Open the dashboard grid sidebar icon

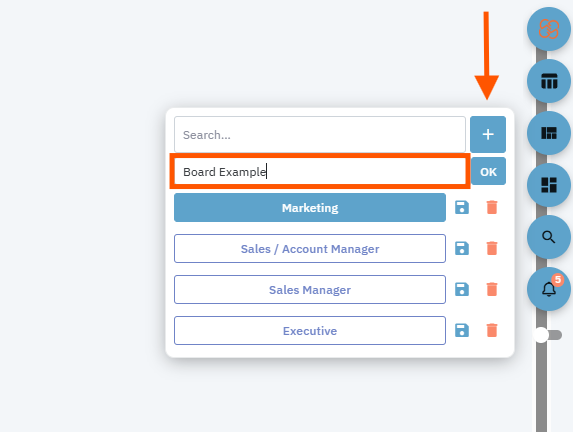click(549, 185)
